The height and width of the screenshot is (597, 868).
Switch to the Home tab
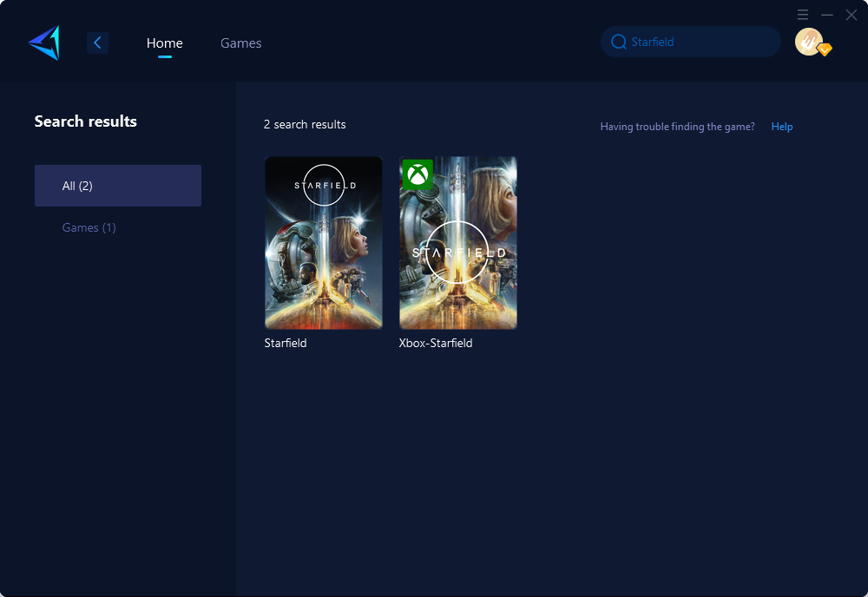click(x=164, y=43)
